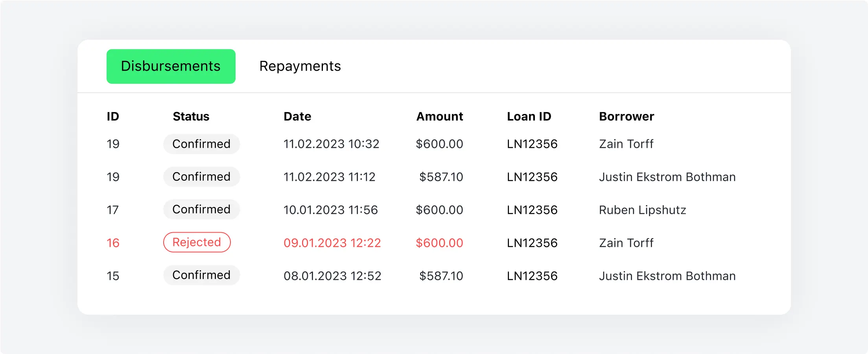The image size is (868, 354).
Task: Click the Amount column header
Action: (x=440, y=117)
